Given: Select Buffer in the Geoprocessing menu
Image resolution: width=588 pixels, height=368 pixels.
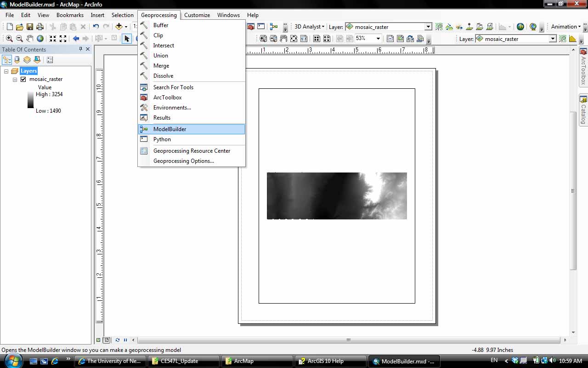Looking at the screenshot, I should [x=161, y=25].
